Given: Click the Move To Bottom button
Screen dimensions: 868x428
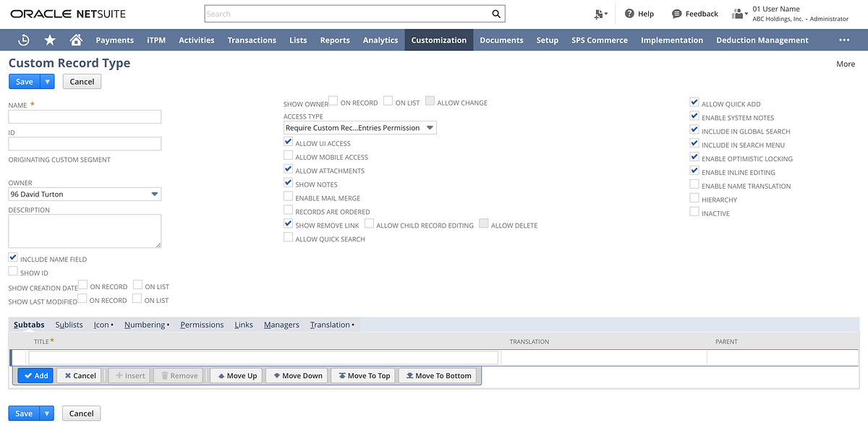Looking at the screenshot, I should (438, 375).
